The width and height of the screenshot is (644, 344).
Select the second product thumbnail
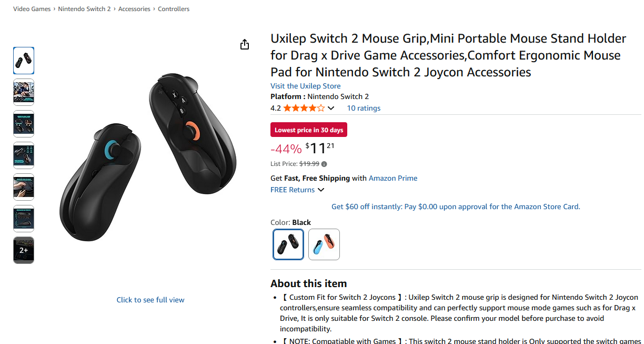point(24,92)
